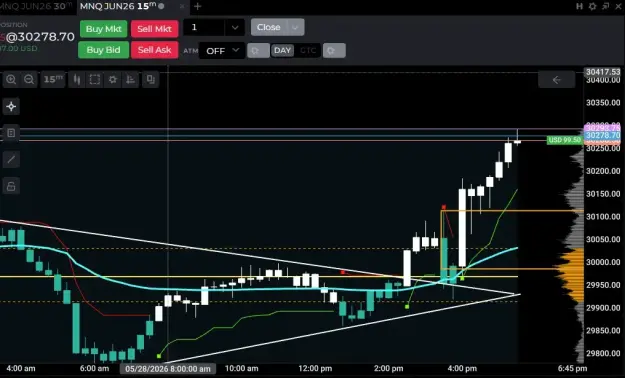Click the Buy Mkt button
The image size is (625, 378).
104,29
